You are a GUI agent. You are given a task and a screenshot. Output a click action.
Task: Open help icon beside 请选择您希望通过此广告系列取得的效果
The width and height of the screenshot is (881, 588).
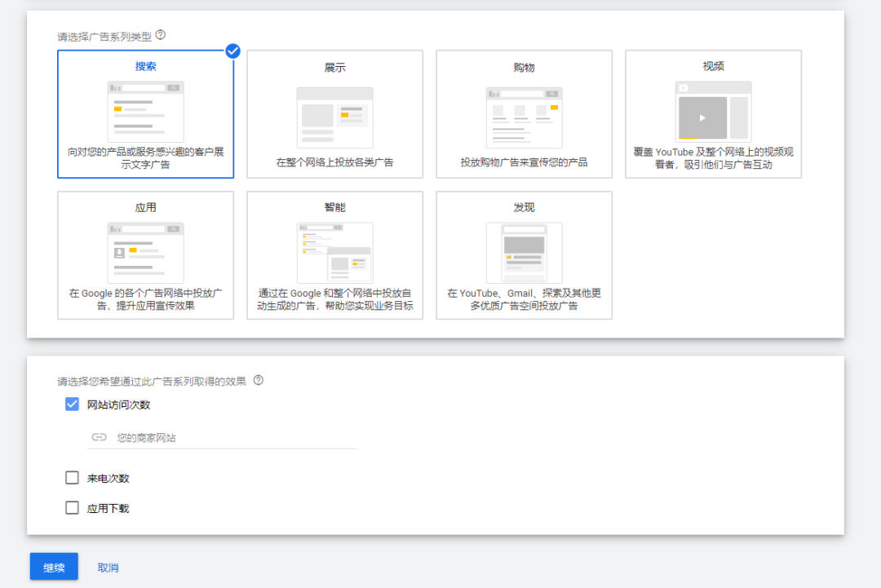[x=259, y=380]
